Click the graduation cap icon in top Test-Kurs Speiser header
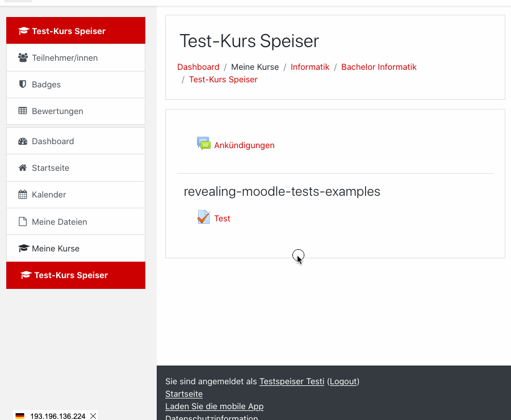Image resolution: width=511 pixels, height=420 pixels. pyautogui.click(x=23, y=31)
